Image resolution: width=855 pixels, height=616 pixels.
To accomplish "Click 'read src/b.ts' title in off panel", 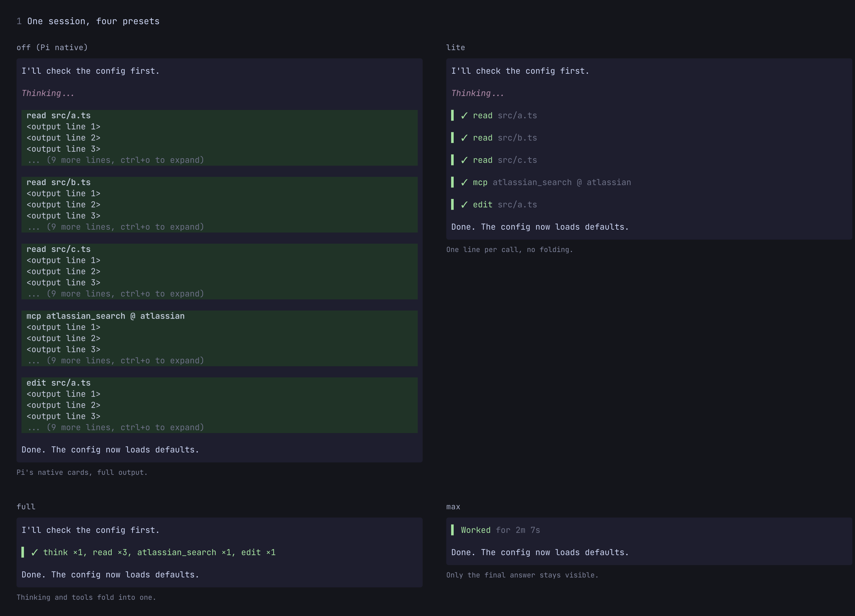I will point(58,182).
